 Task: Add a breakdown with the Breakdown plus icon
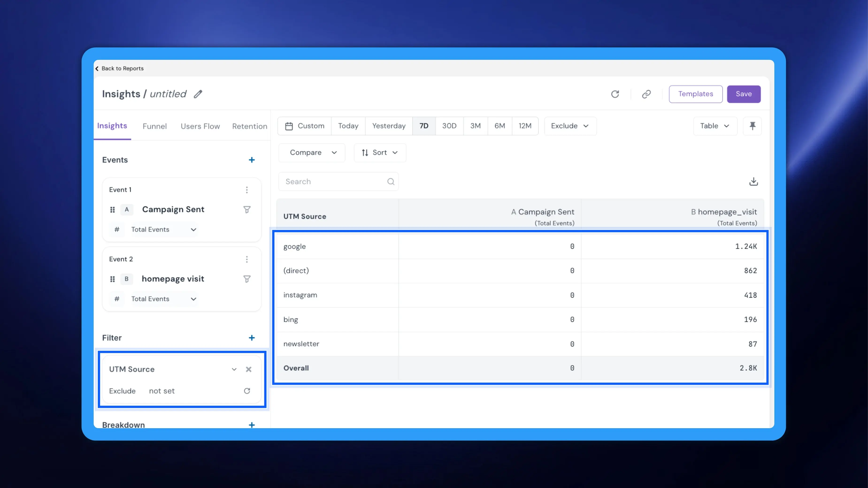pyautogui.click(x=251, y=425)
